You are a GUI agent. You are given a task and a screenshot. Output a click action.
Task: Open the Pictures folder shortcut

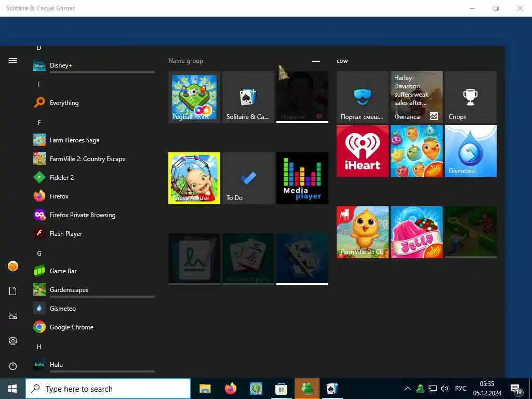13,316
